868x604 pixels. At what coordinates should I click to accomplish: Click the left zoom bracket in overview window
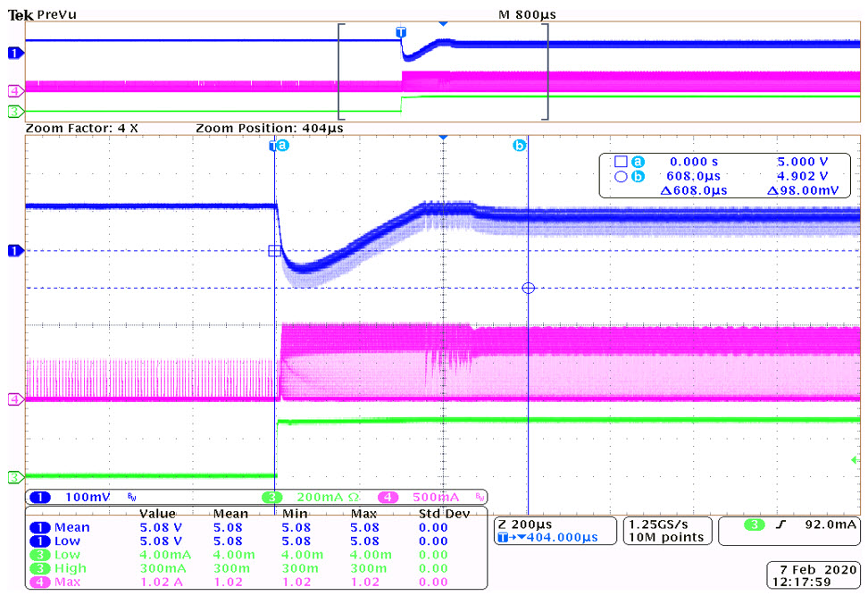339,71
